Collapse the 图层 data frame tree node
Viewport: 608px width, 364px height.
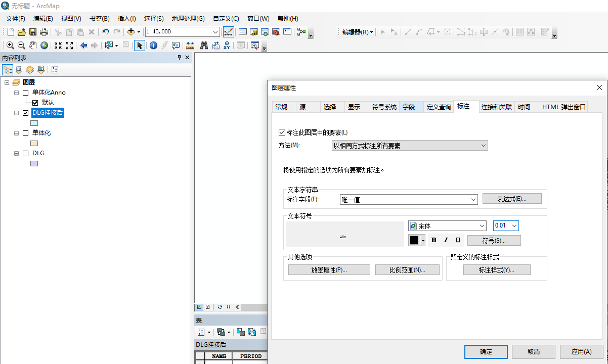pyautogui.click(x=7, y=82)
